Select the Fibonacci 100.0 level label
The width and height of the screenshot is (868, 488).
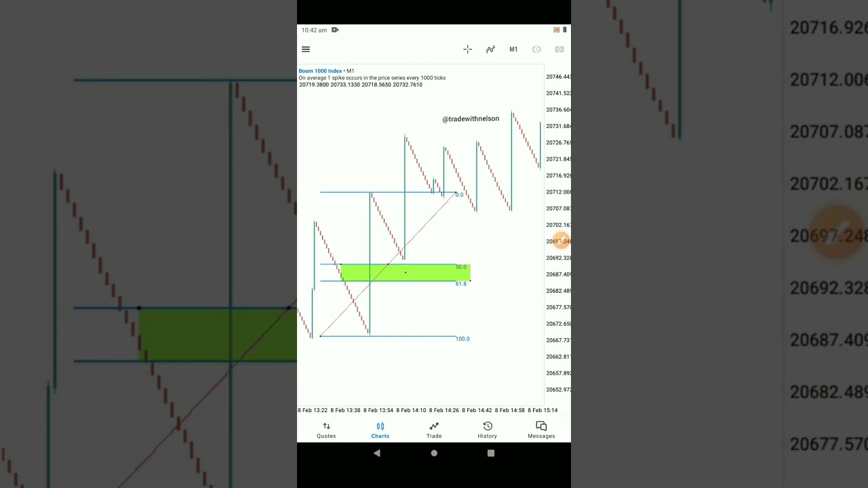click(462, 339)
